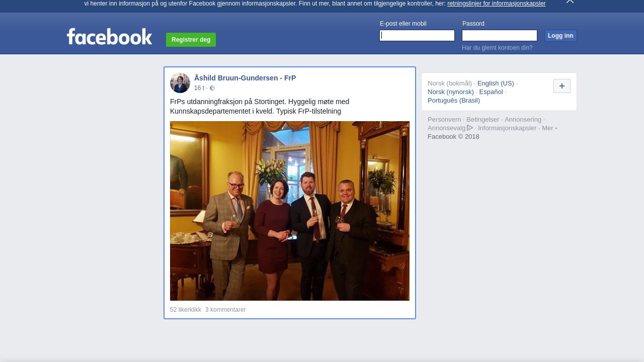The height and width of the screenshot is (362, 644).
Task: Click the Logg inn button
Action: point(560,36)
